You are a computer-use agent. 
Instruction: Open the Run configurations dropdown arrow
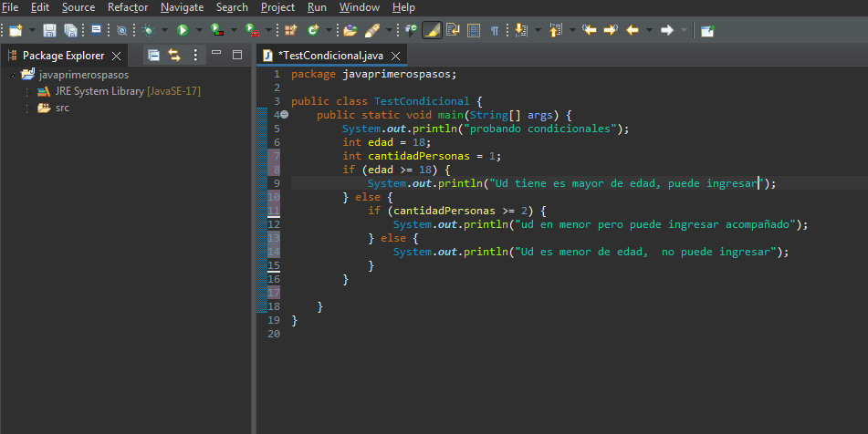pyautogui.click(x=199, y=30)
